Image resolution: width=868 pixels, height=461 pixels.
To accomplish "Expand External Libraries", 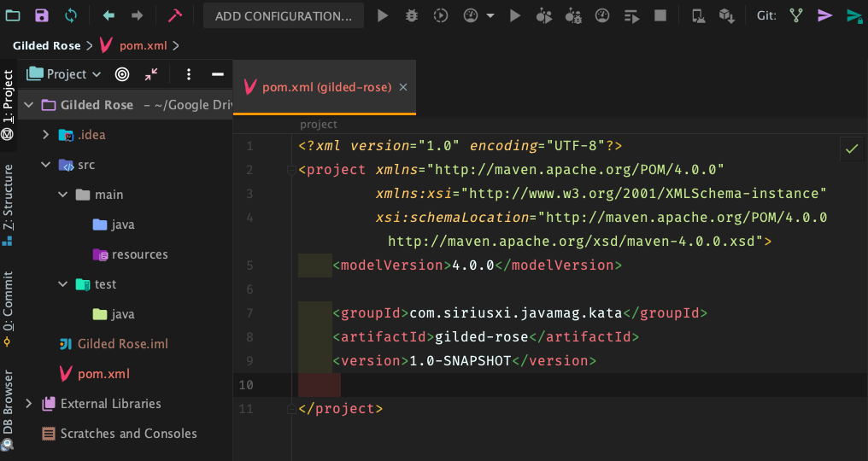I will tap(29, 404).
